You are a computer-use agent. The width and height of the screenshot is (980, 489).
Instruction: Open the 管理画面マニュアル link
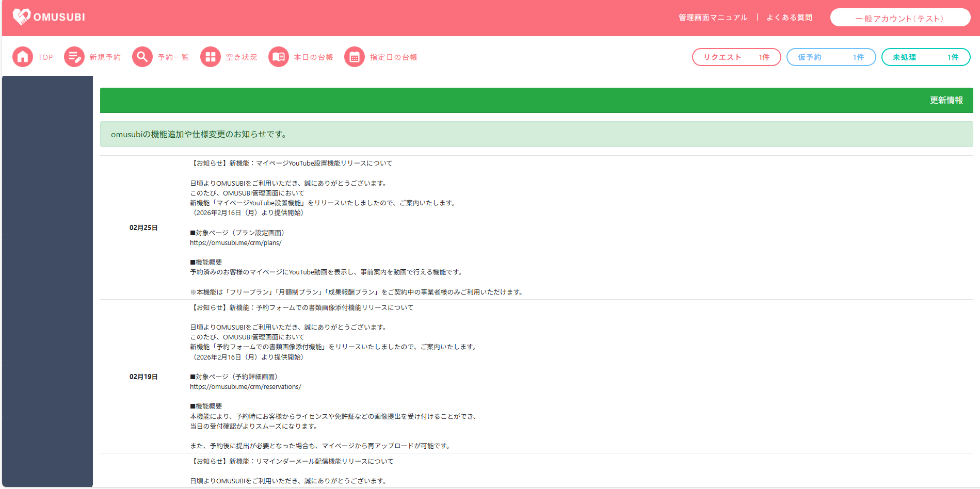[x=713, y=18]
